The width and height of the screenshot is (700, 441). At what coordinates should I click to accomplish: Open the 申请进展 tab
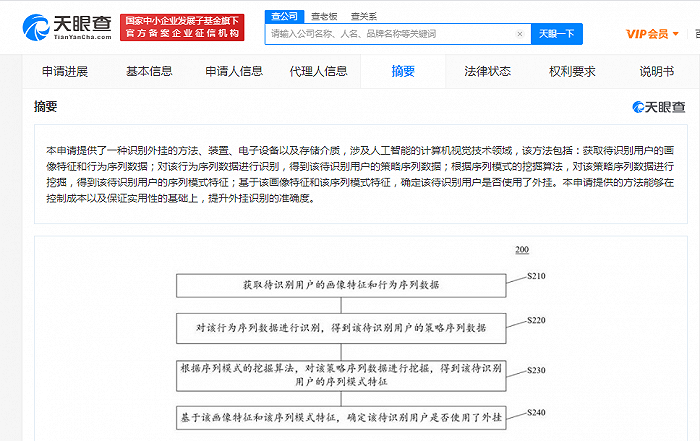65,71
